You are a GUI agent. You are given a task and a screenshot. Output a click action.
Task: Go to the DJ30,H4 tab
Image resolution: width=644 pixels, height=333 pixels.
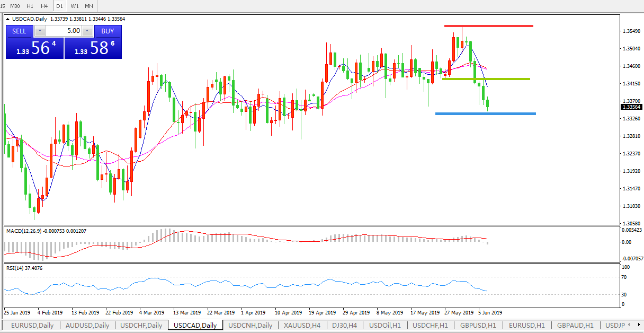click(345, 326)
